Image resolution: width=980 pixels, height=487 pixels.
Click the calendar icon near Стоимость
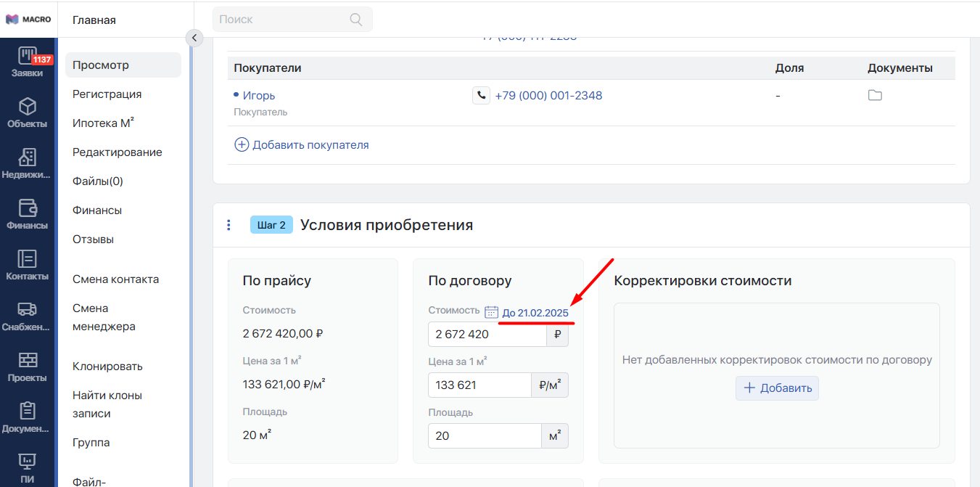491,312
